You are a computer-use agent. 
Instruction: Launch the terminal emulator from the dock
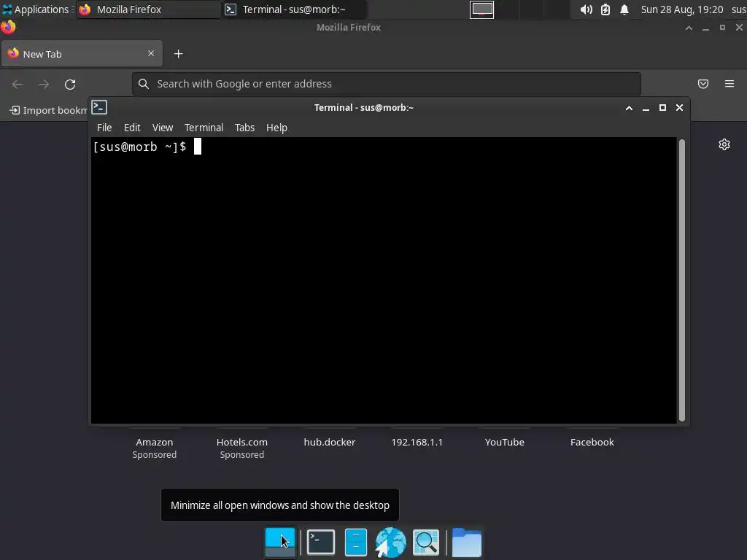click(x=321, y=542)
